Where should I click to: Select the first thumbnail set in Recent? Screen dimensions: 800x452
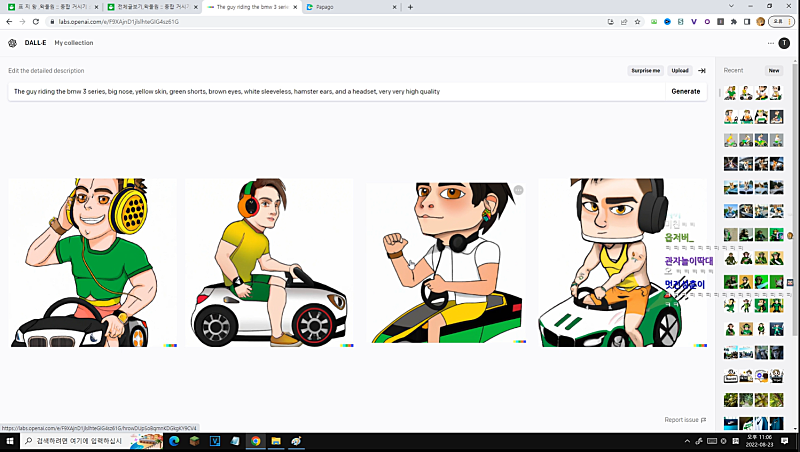pos(754,93)
